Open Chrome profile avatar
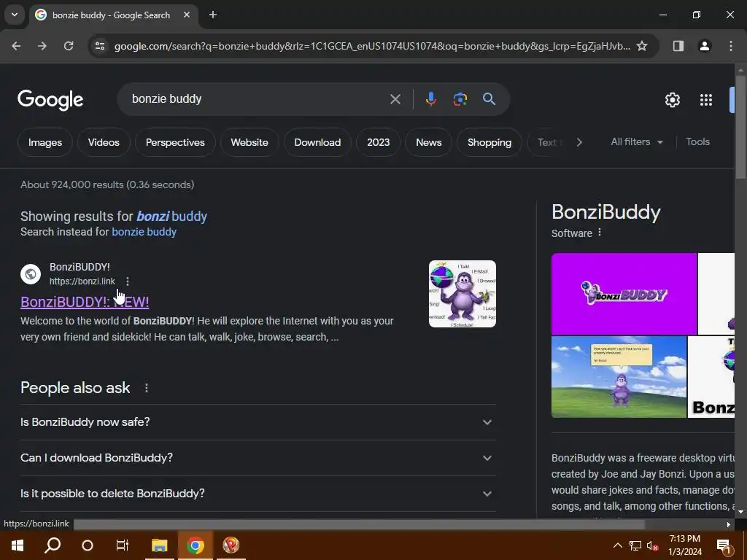Screen dimensions: 747x560 (x=704, y=46)
